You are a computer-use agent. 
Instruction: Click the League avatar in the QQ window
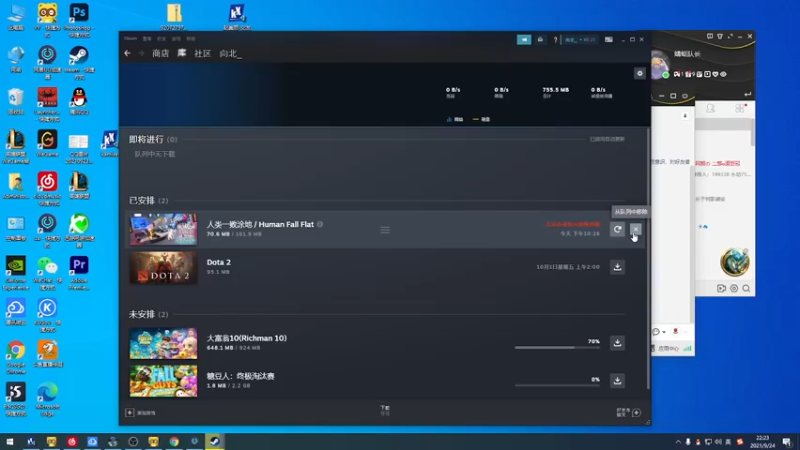click(735, 262)
